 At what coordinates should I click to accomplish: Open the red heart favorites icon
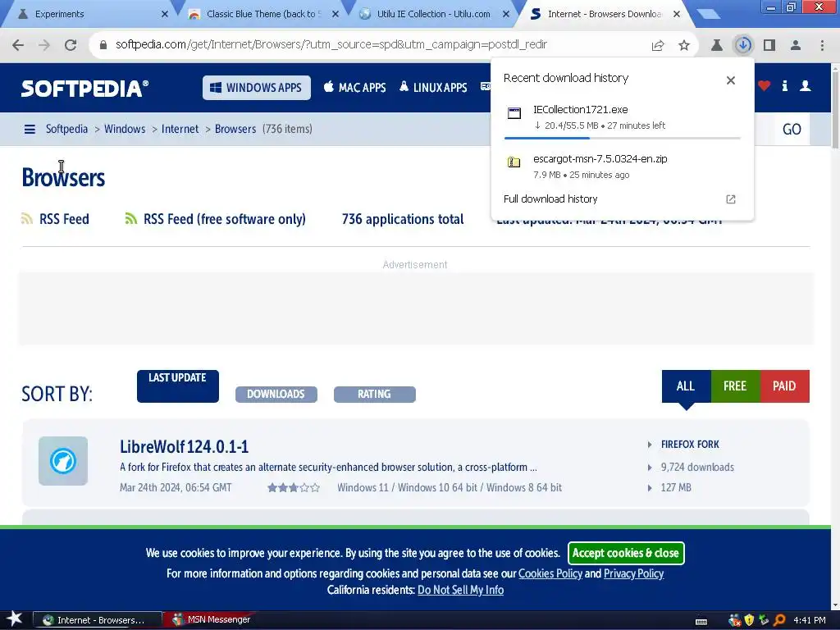click(x=764, y=85)
